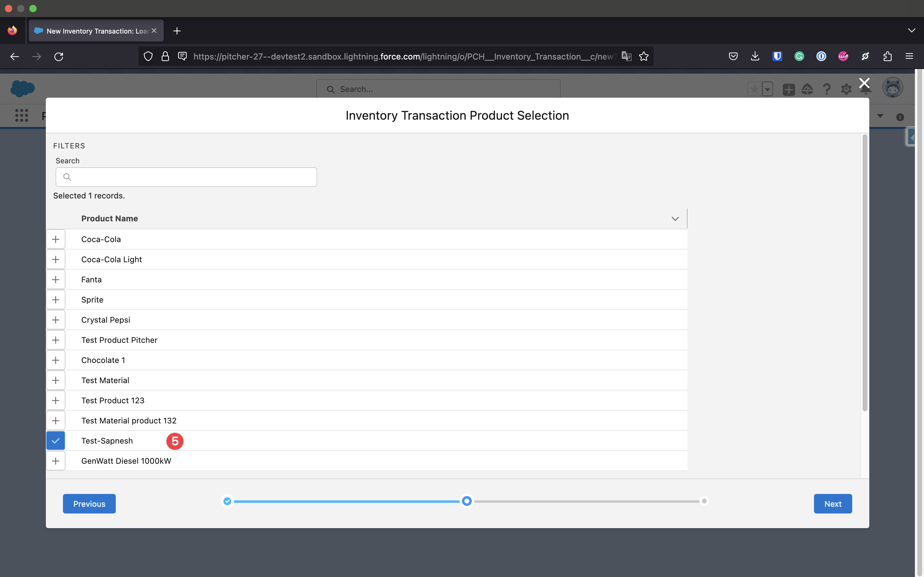The image size is (924, 577).
Task: Select Fanta using its plus button
Action: click(x=56, y=280)
